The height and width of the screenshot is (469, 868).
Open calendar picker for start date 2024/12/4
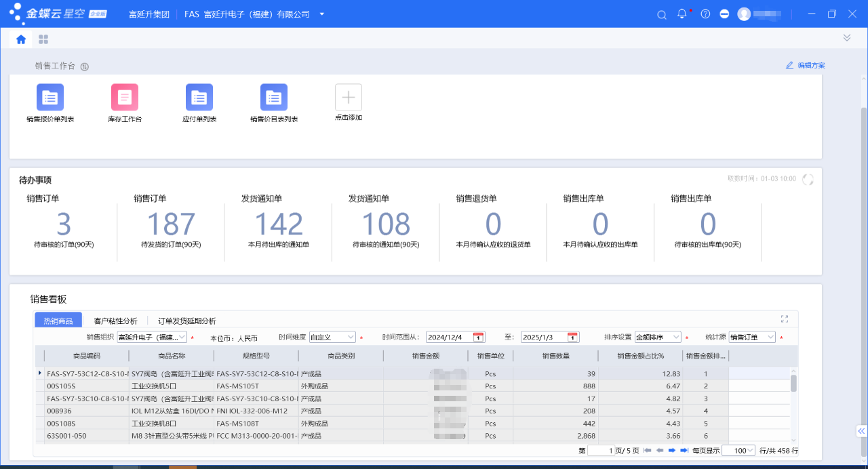coord(478,338)
